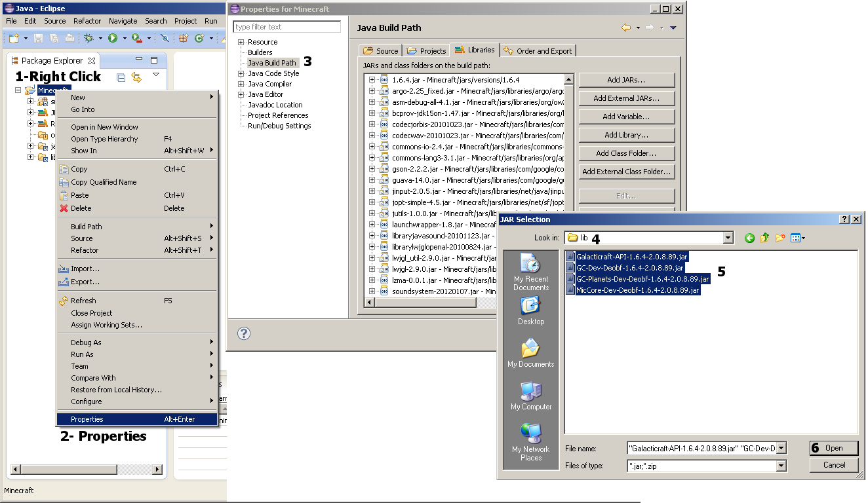Select GC-Planets-Dev-Deobf jar file

[x=642, y=278]
